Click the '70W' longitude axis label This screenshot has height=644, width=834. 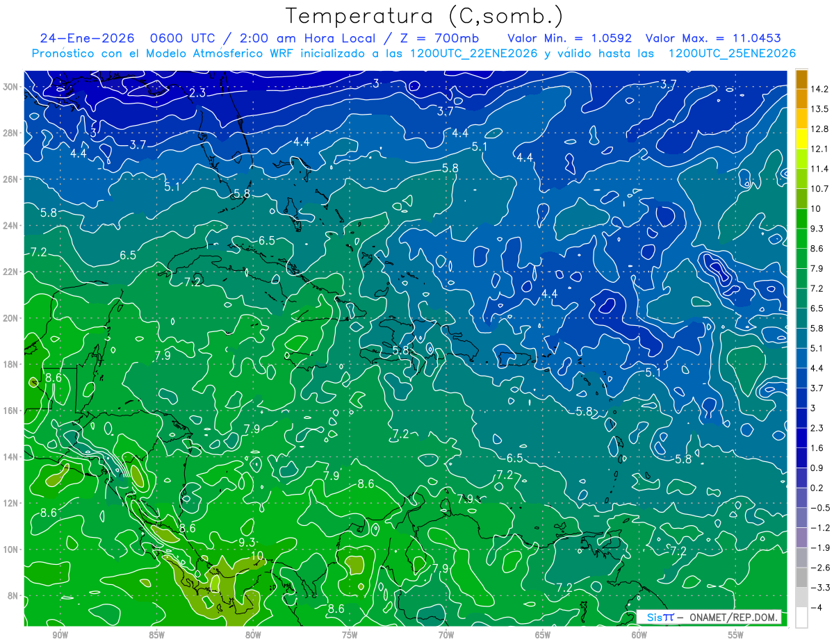[446, 635]
